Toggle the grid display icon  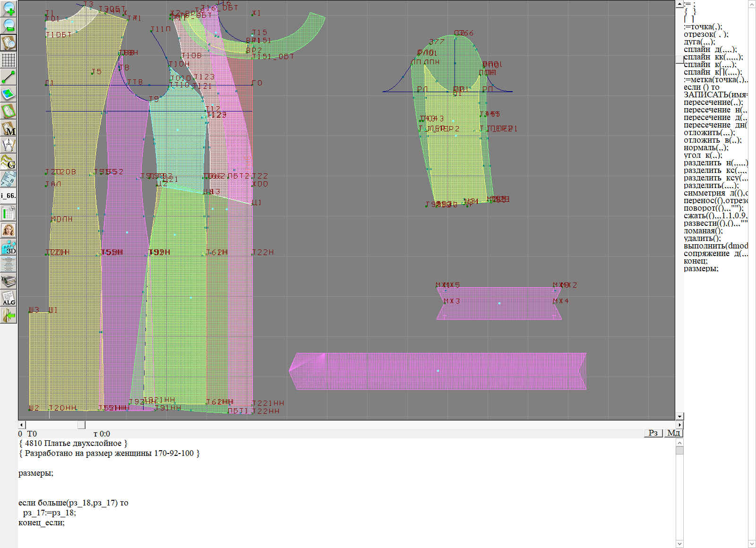[9, 60]
